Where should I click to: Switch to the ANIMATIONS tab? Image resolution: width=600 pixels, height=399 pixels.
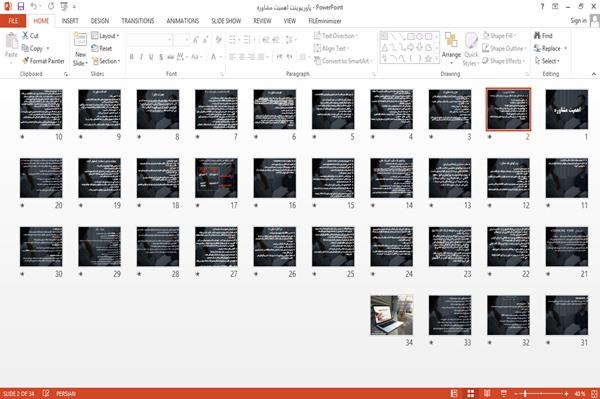(x=183, y=21)
